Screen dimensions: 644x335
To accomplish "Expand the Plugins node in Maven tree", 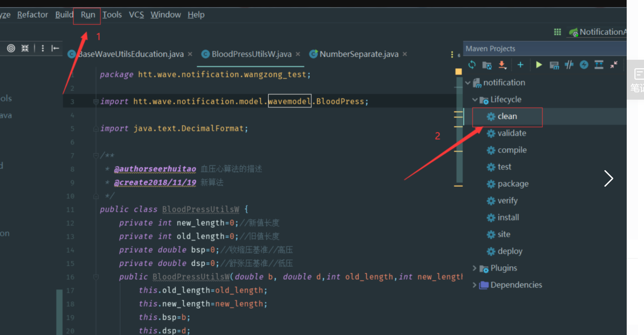I will [x=475, y=268].
